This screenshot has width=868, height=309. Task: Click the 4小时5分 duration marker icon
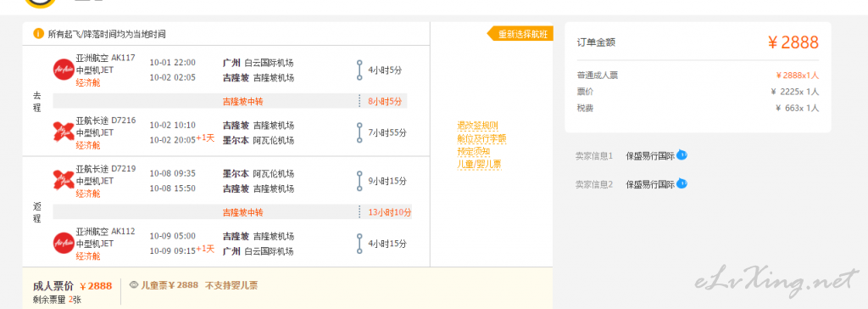click(x=359, y=70)
